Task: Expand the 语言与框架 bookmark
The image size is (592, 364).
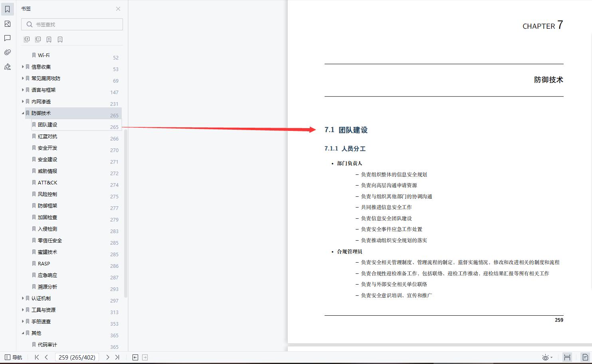Action: pyautogui.click(x=23, y=90)
